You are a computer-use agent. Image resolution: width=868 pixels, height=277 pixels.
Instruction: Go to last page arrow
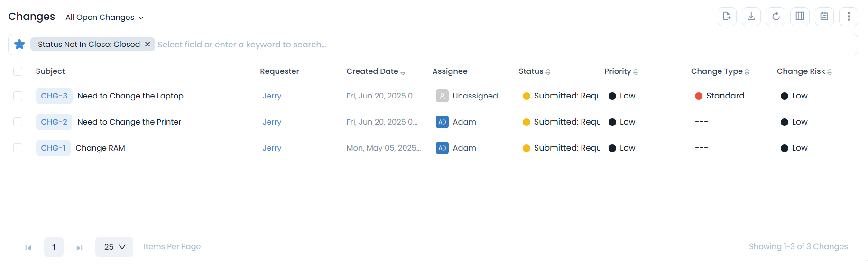pyautogui.click(x=79, y=248)
